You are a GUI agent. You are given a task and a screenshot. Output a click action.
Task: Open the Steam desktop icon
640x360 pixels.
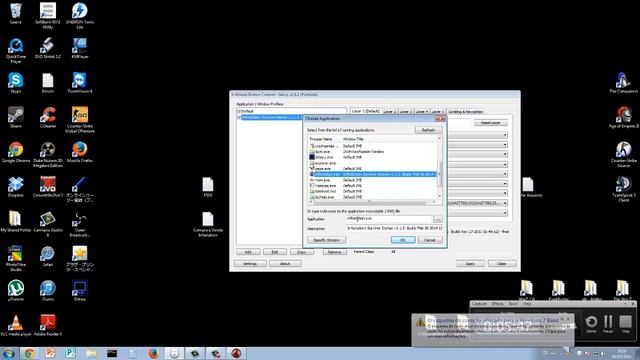point(16,118)
